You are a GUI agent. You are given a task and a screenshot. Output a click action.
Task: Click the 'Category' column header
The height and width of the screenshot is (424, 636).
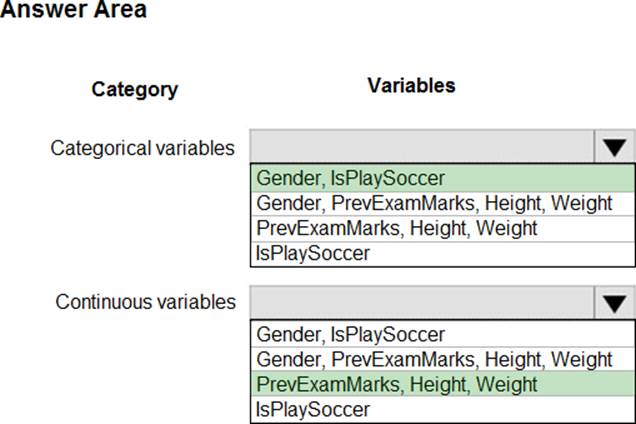[x=134, y=89]
